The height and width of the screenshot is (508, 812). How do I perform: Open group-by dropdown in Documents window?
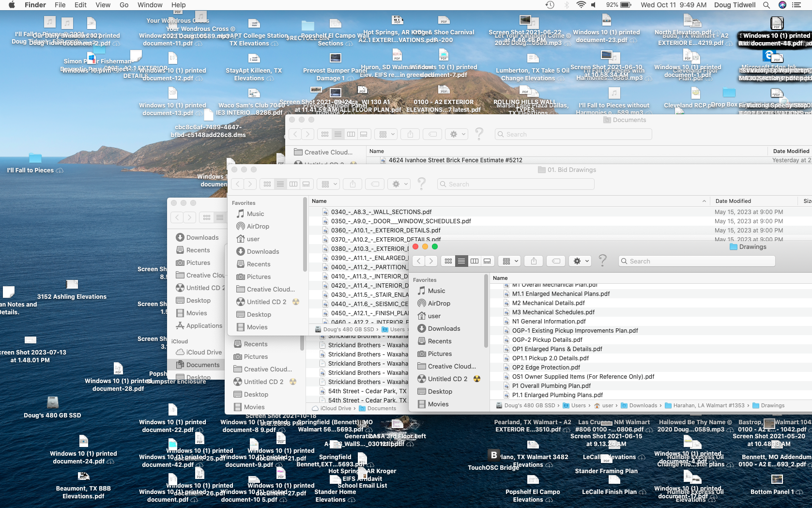(387, 134)
